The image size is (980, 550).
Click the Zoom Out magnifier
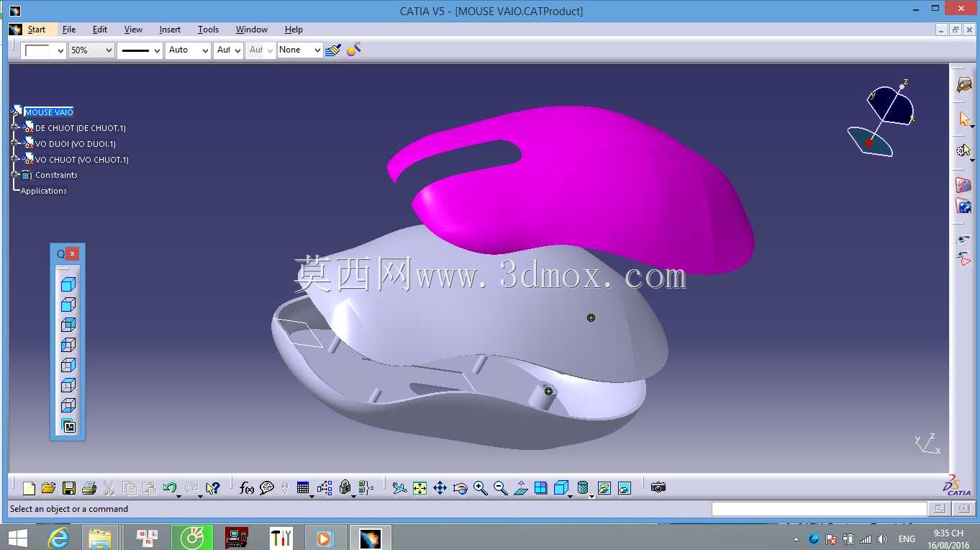pos(501,488)
